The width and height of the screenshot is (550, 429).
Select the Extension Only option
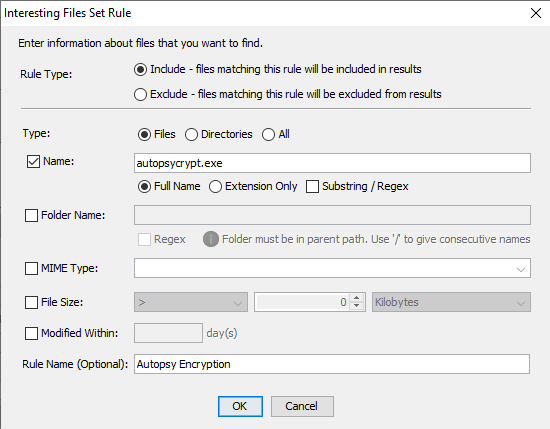click(x=215, y=187)
